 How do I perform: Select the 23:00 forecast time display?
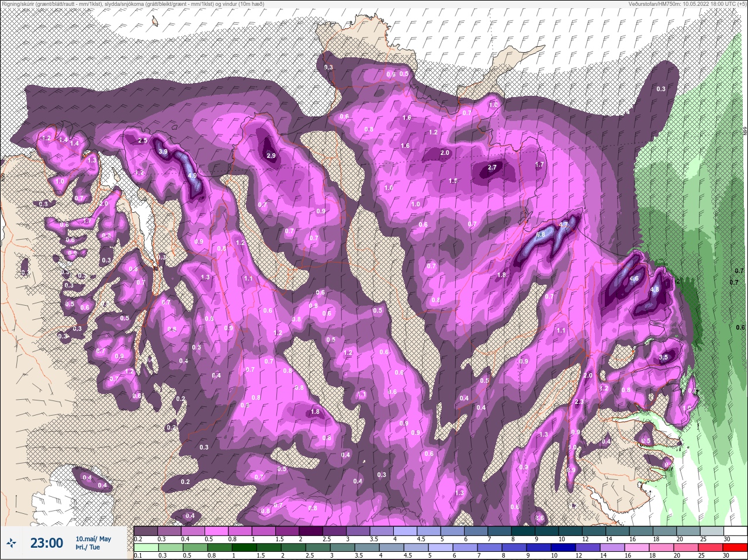point(47,543)
